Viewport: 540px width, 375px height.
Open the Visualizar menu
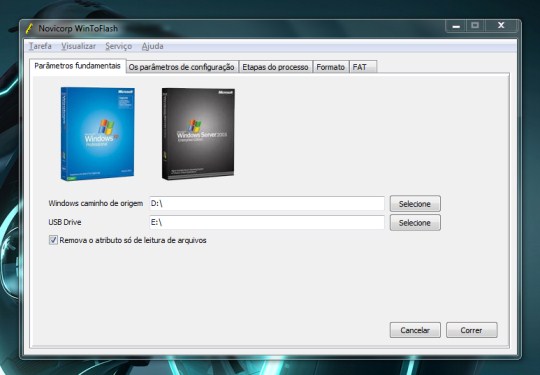click(79, 46)
